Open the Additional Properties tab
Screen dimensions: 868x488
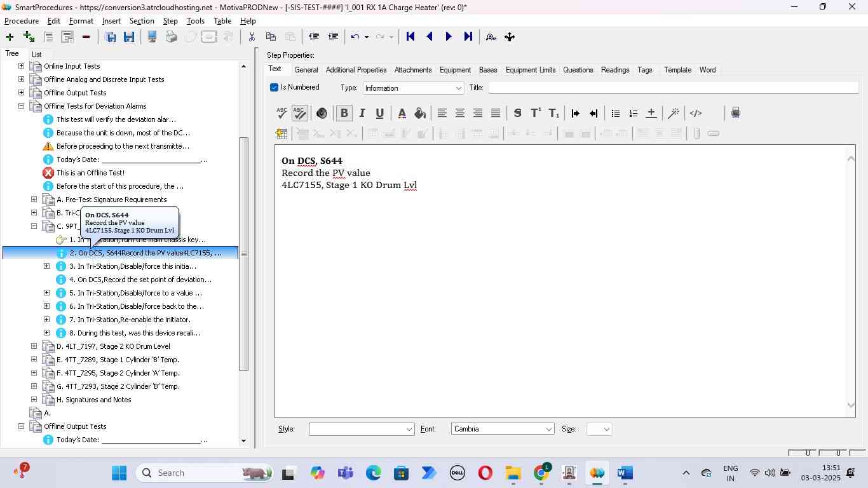[x=356, y=70]
